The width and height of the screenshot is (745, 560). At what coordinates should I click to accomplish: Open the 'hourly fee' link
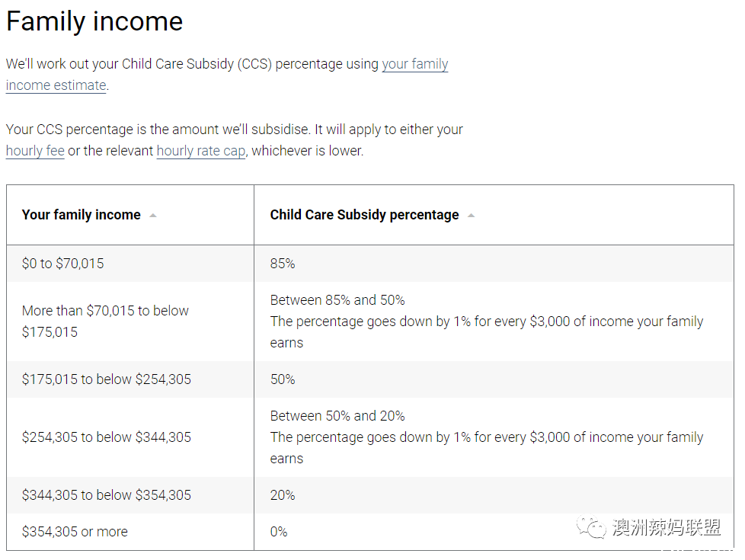click(35, 151)
